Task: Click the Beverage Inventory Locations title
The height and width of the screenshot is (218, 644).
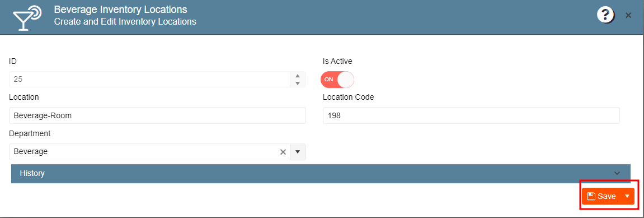Action: click(x=121, y=9)
